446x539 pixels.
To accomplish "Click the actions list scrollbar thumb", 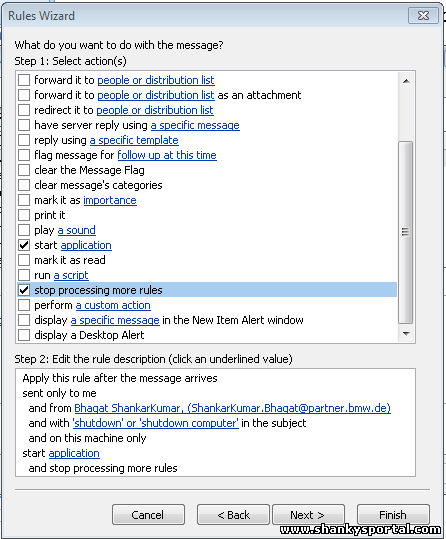I will [406, 232].
